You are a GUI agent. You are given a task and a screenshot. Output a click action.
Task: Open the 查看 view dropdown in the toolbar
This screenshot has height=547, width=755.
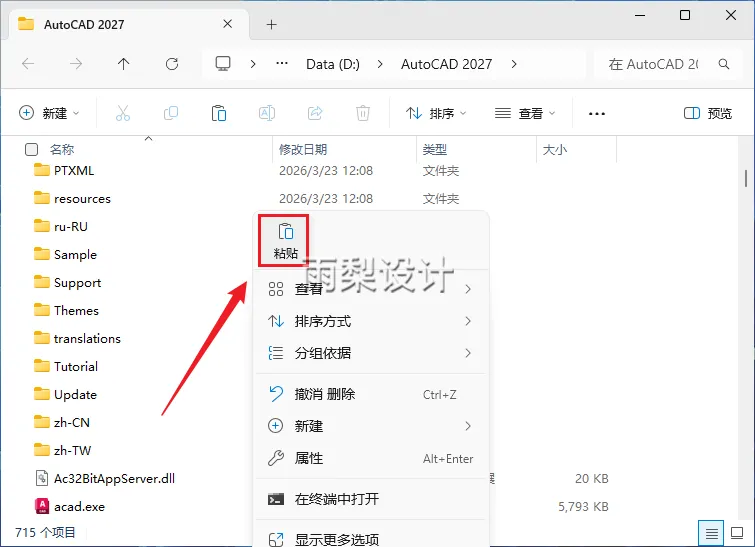tap(525, 113)
